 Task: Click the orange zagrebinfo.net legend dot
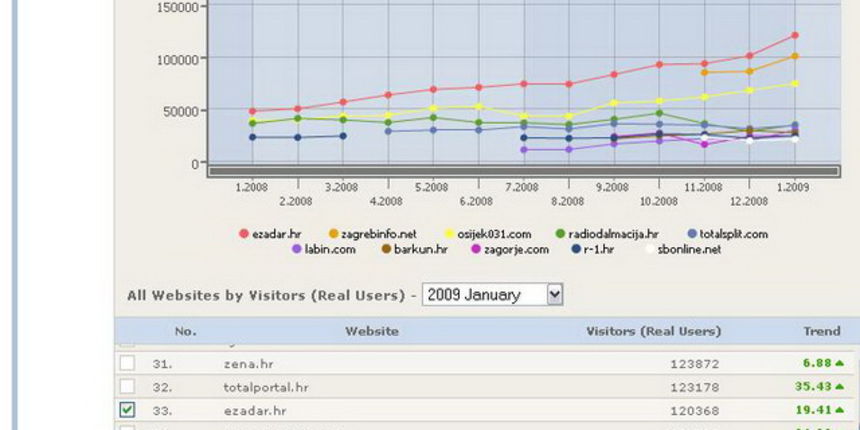(334, 234)
